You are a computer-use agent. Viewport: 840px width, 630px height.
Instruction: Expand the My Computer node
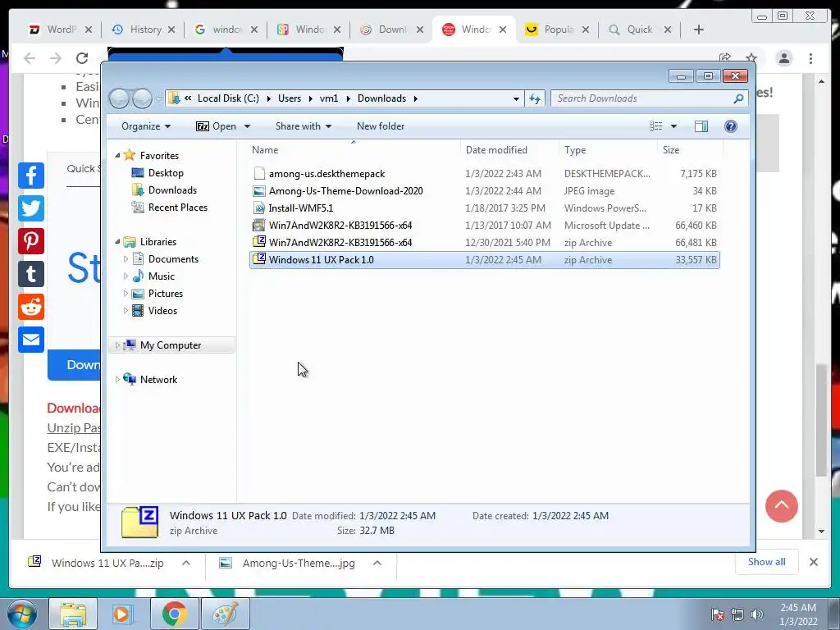pyautogui.click(x=117, y=345)
